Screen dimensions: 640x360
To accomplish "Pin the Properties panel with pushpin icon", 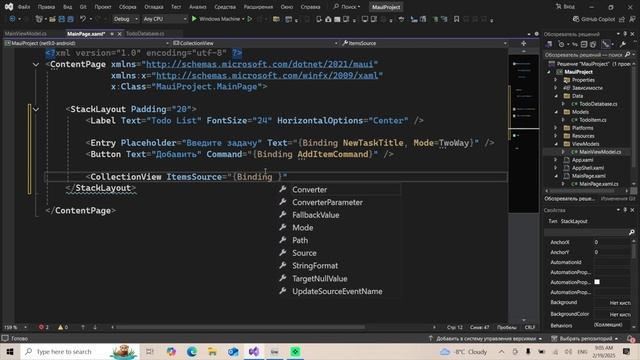I will (625, 210).
